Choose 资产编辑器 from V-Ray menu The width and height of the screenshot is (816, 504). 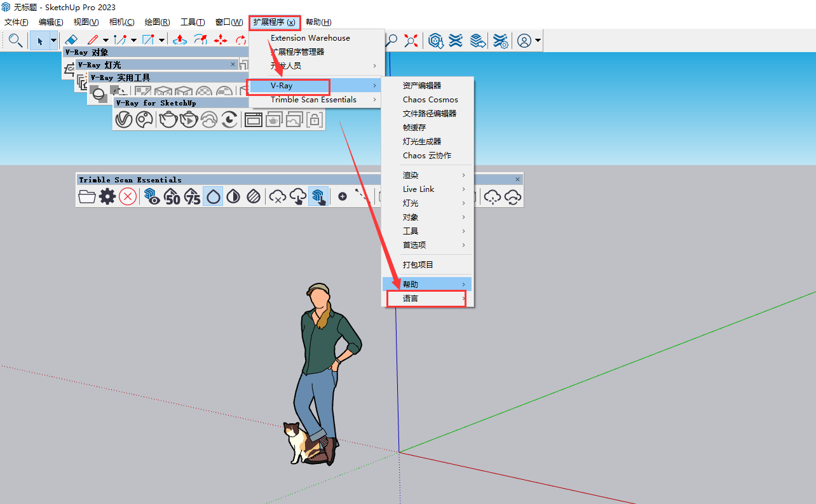427,85
